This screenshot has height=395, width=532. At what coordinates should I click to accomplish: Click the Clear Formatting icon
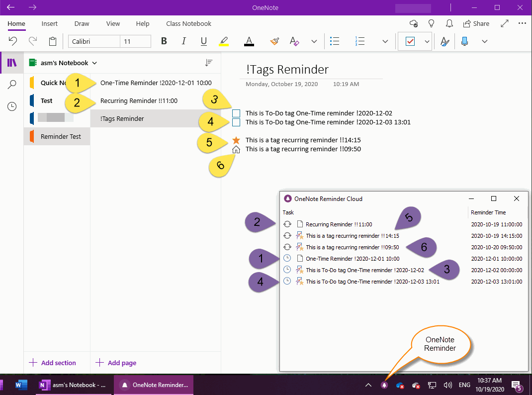(294, 41)
